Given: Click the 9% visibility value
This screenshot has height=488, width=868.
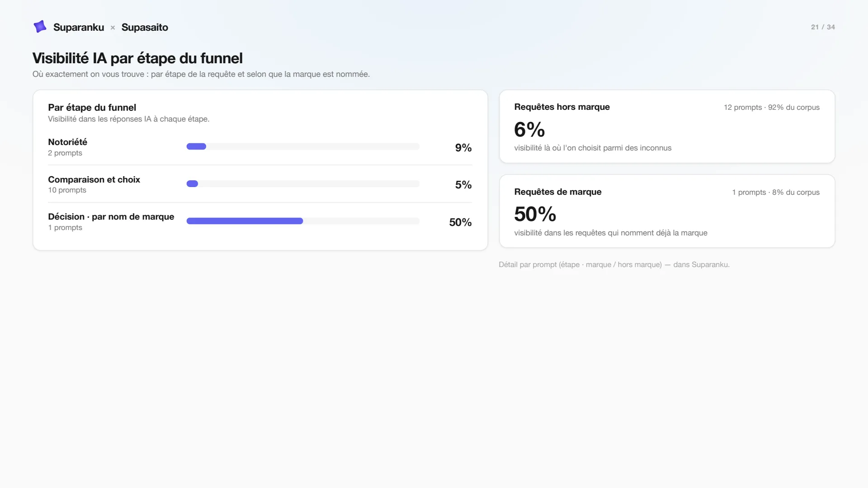Looking at the screenshot, I should [463, 148].
